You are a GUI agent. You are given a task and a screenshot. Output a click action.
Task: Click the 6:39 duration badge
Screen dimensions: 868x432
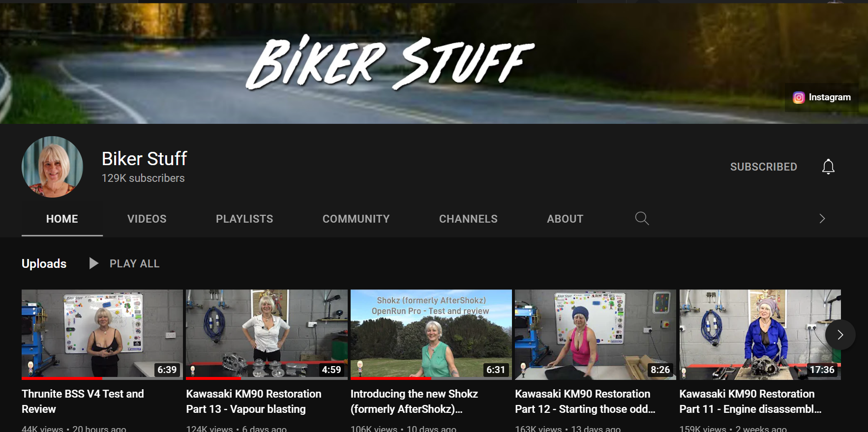(x=167, y=370)
